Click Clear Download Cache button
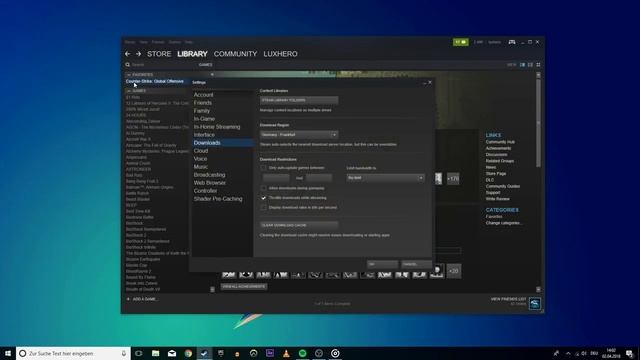Image resolution: width=640 pixels, height=360 pixels. (x=299, y=225)
